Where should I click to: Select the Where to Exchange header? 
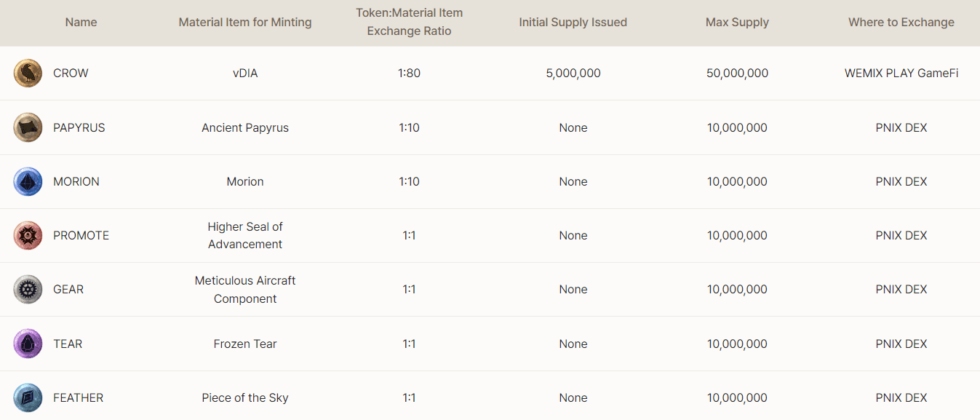(x=901, y=23)
